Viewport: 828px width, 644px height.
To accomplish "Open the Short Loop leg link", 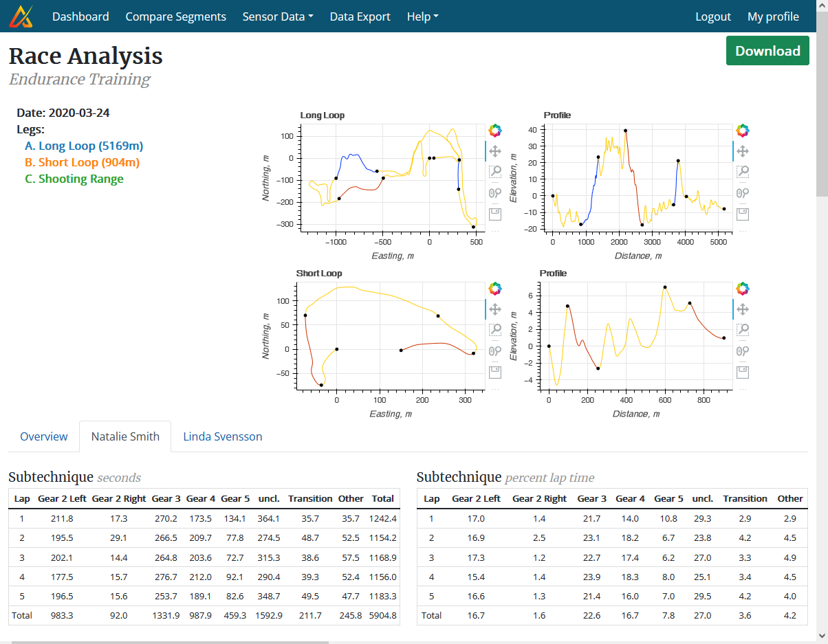I will click(x=81, y=162).
